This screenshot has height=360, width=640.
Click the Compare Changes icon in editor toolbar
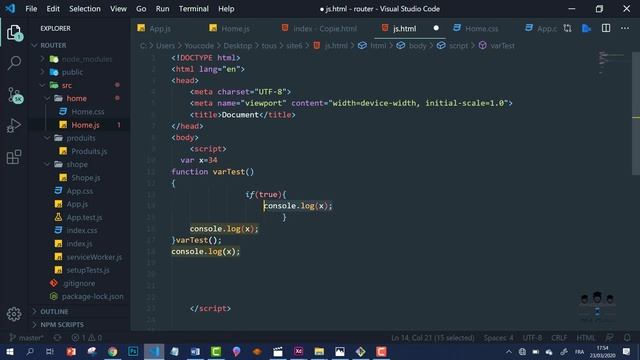[567, 28]
